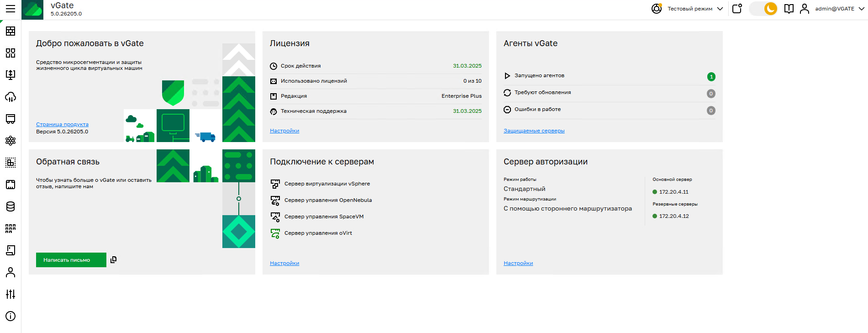The width and height of the screenshot is (868, 333).
Task: Expand the Тестовый режим dropdown
Action: (x=720, y=9)
